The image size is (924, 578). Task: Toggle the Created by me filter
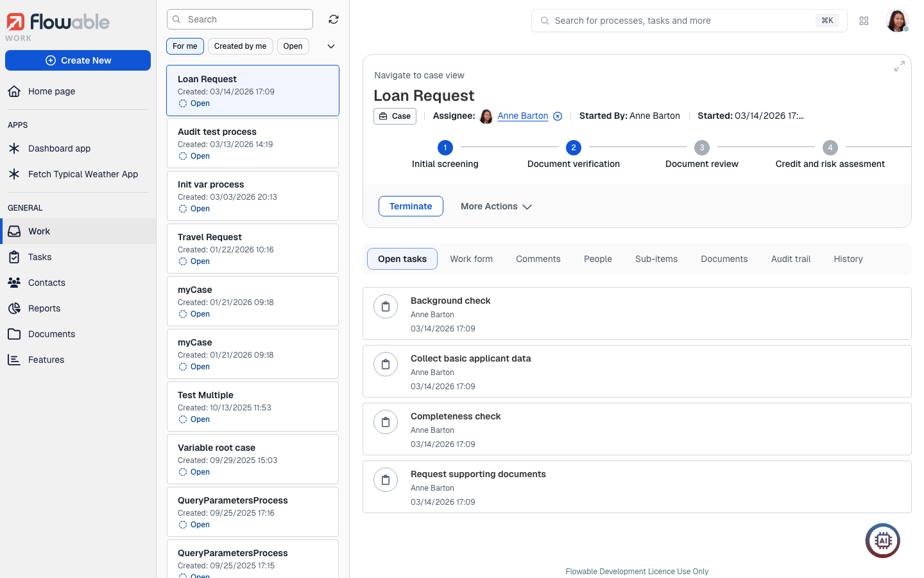240,46
